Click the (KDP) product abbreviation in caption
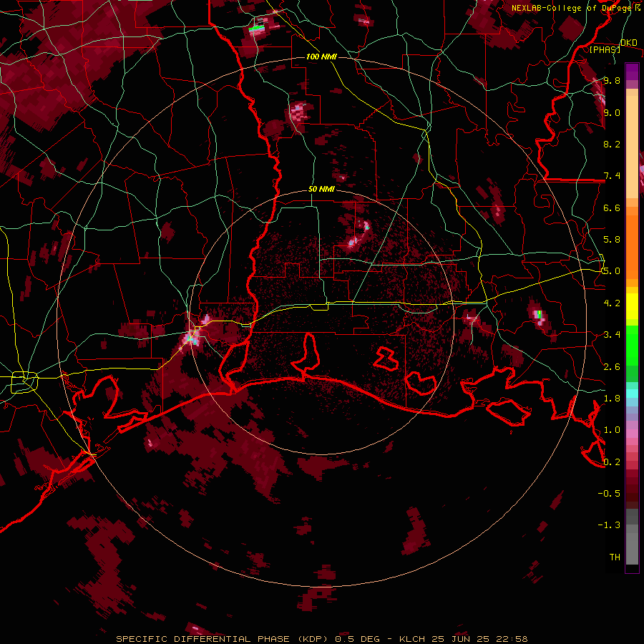 click(x=313, y=639)
